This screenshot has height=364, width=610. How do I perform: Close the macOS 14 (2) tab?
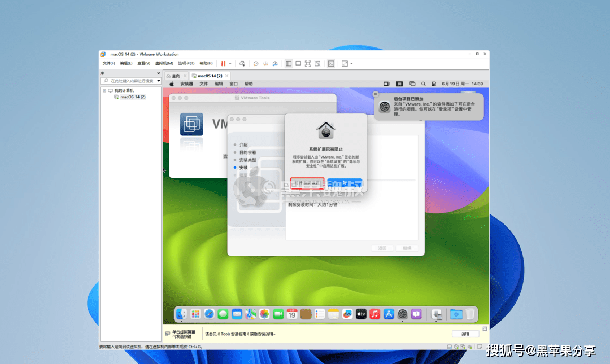point(227,76)
